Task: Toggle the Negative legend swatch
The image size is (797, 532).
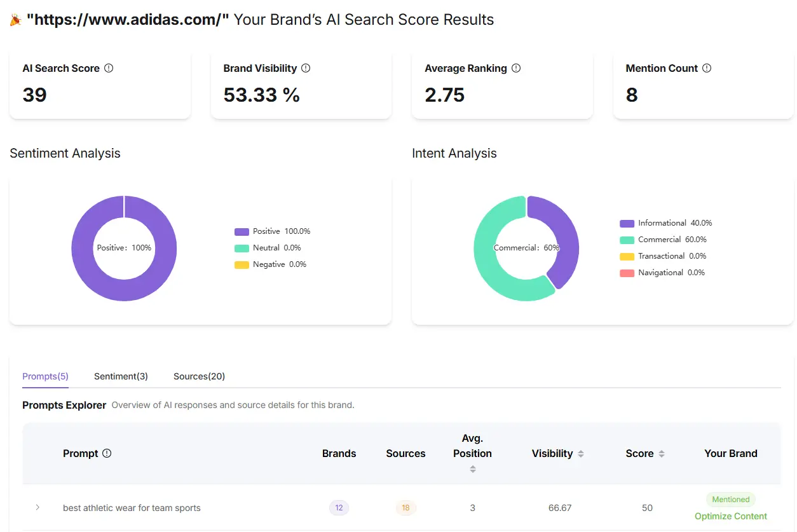Action: 242,265
